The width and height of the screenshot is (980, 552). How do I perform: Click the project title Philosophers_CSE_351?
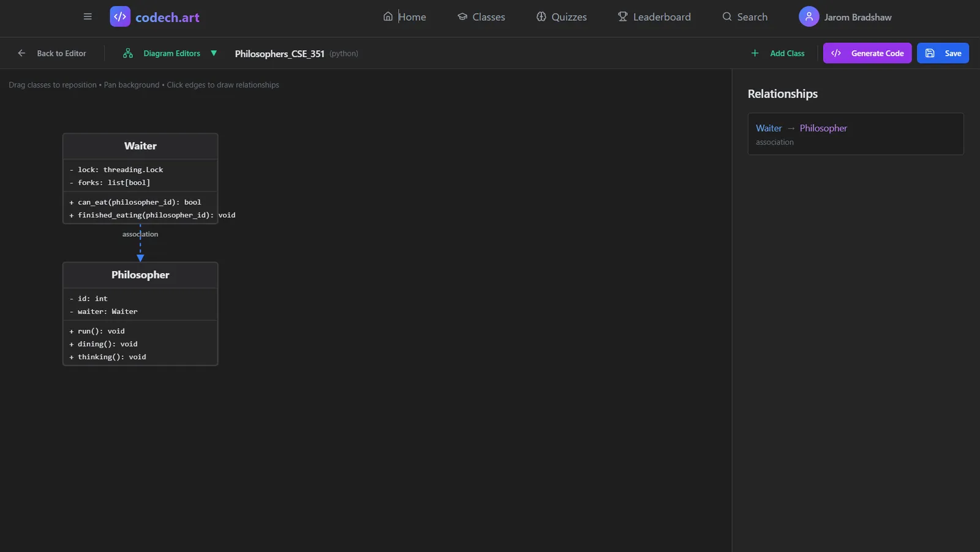click(280, 54)
